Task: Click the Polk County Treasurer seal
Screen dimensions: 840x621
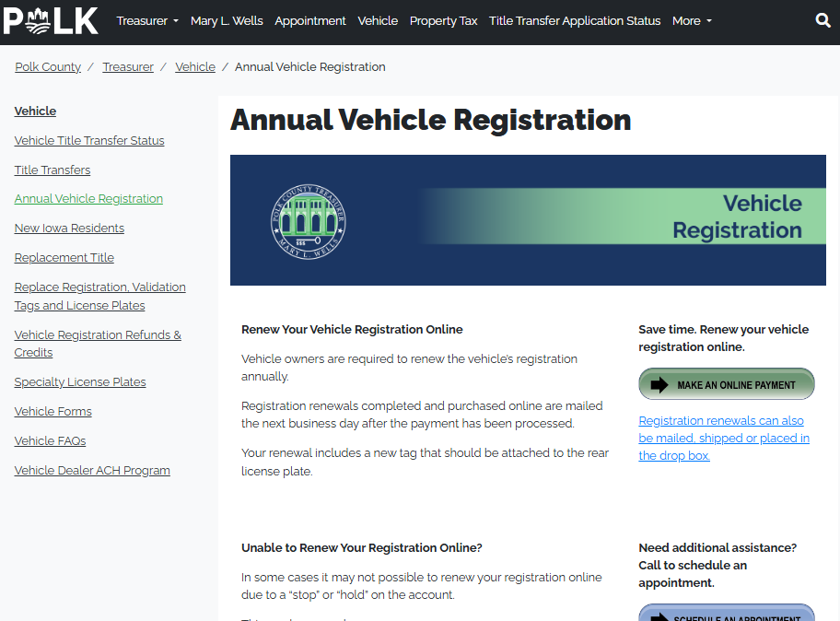Action: click(309, 221)
